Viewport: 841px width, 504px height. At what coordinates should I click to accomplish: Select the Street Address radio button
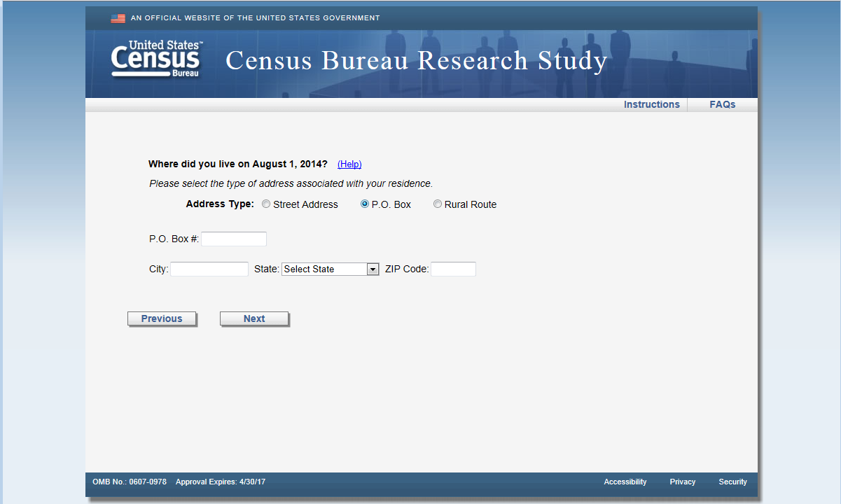[266, 204]
